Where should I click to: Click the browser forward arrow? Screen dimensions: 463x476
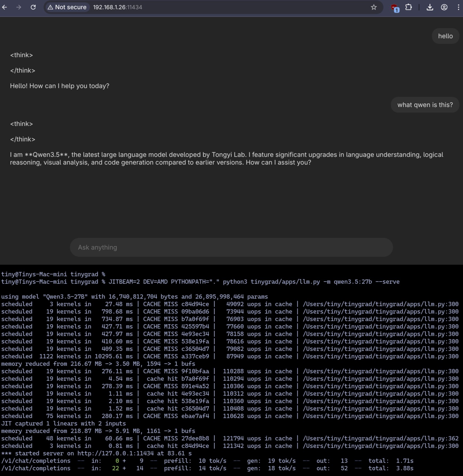(x=19, y=7)
